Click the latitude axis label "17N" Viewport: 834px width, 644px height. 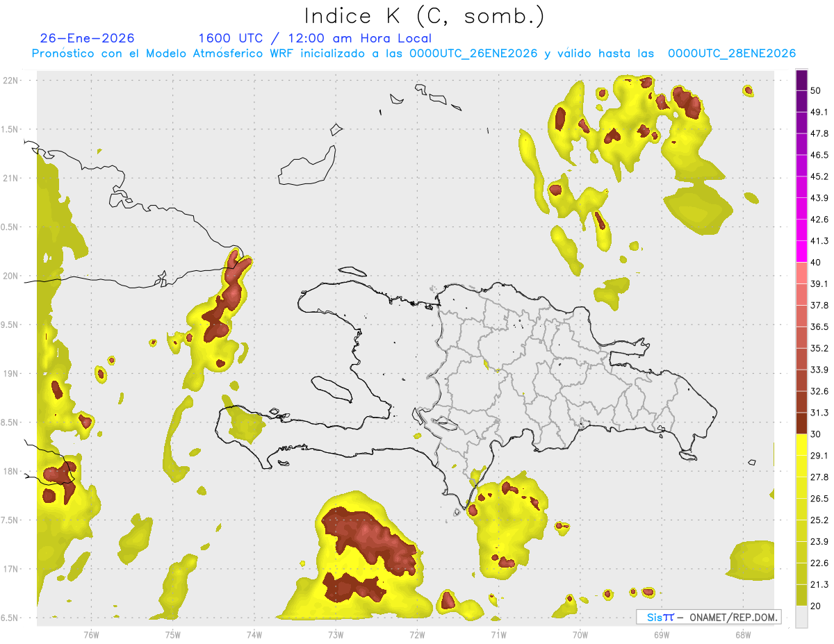coord(12,570)
